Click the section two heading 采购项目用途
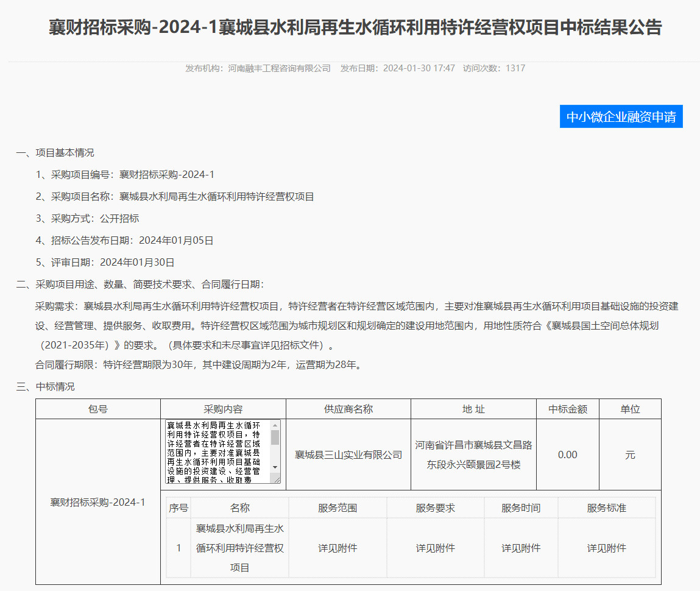The width and height of the screenshot is (700, 591). click(140, 285)
